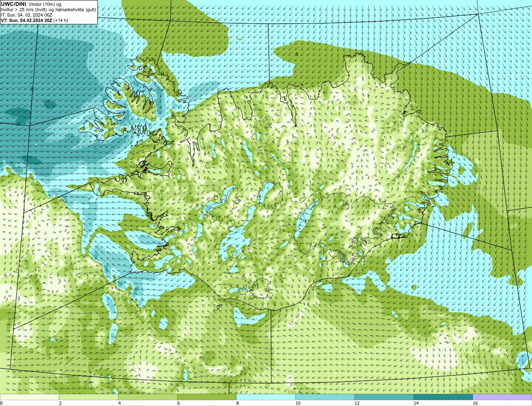Click the 6–8 m/s dark green legend segment

(207, 397)
